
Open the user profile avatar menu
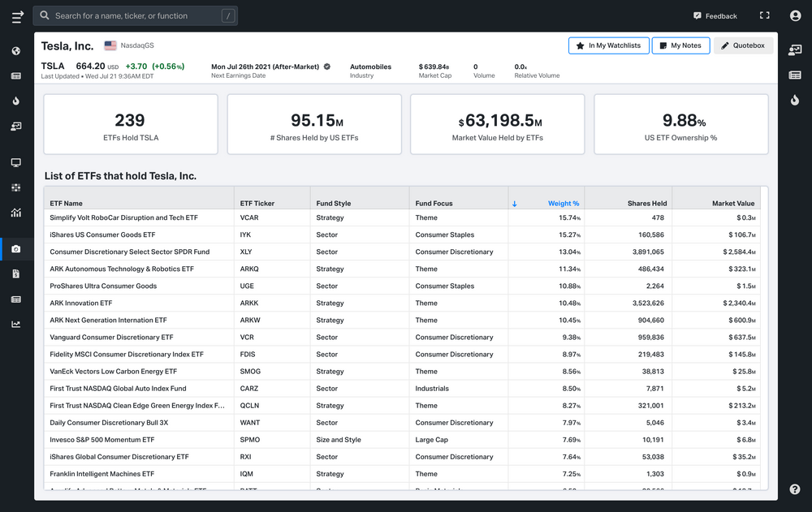794,15
